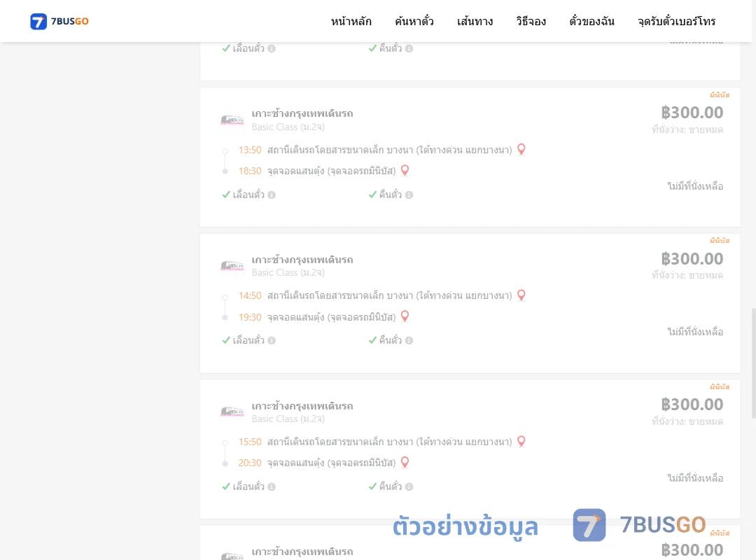Click the 20:30 arrival time
Screen dimensions: 756x560
coord(250,463)
